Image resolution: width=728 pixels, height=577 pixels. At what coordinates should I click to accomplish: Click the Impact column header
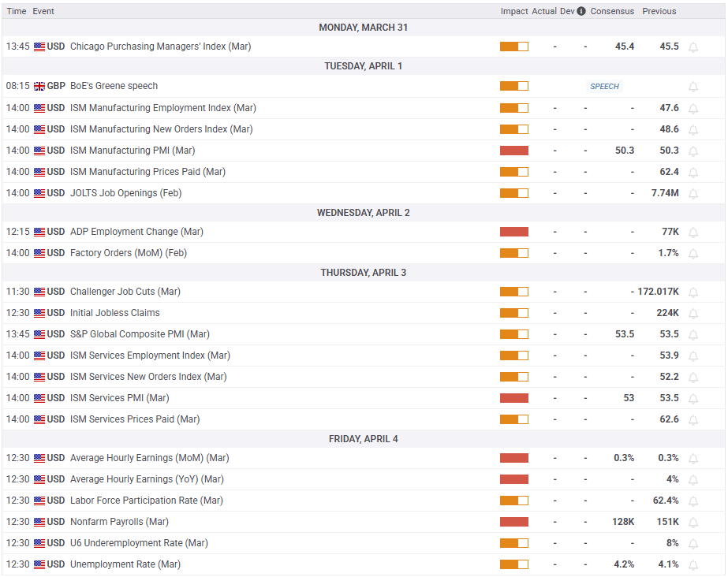click(514, 11)
